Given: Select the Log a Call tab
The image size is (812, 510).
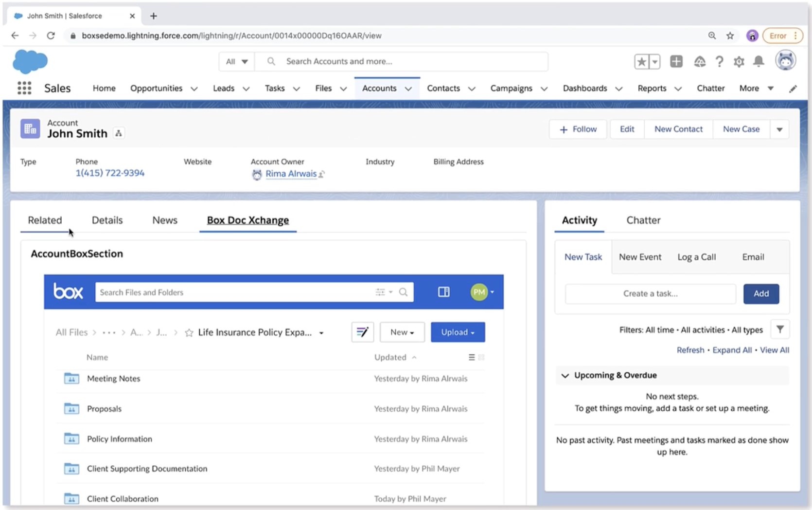Looking at the screenshot, I should click(697, 257).
